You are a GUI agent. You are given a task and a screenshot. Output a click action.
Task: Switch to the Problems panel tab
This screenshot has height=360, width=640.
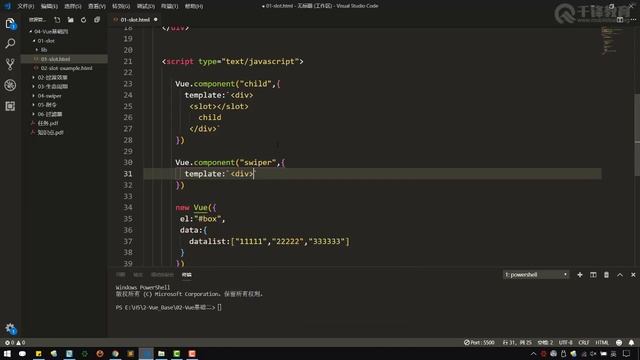(120, 275)
